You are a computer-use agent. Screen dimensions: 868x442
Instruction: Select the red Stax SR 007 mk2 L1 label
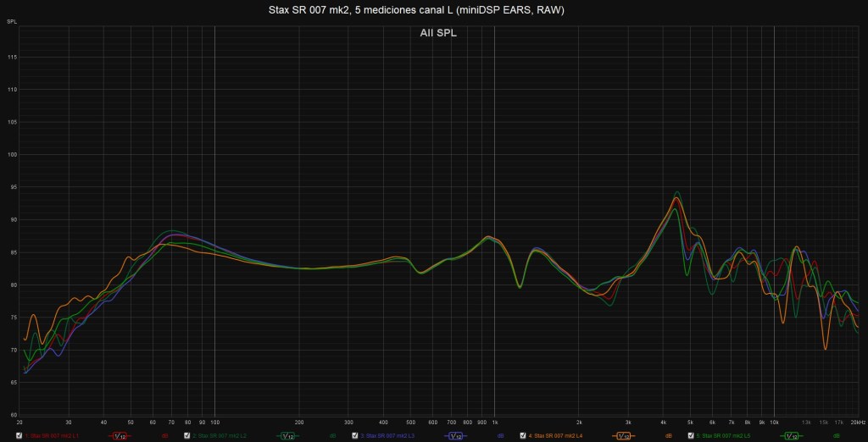53,436
